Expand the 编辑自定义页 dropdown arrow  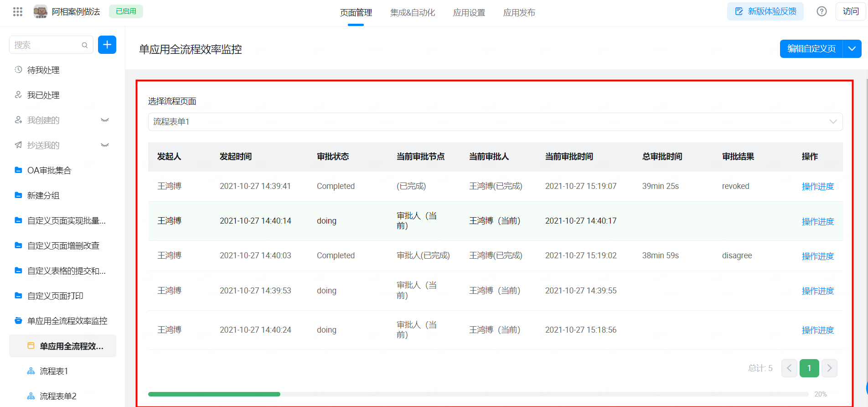pos(852,49)
